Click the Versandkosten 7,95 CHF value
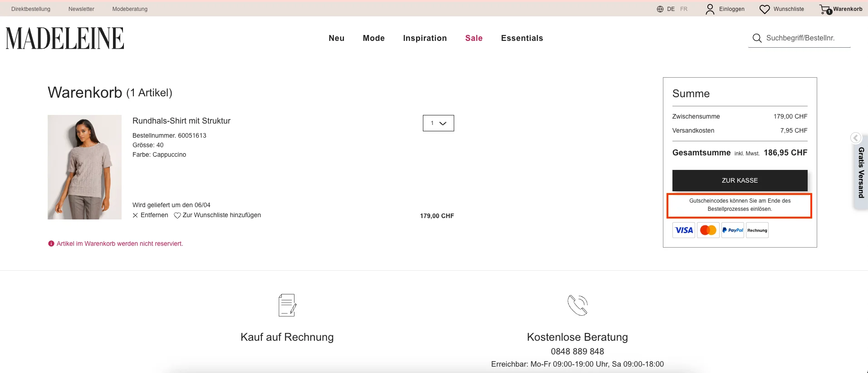 [x=794, y=130]
